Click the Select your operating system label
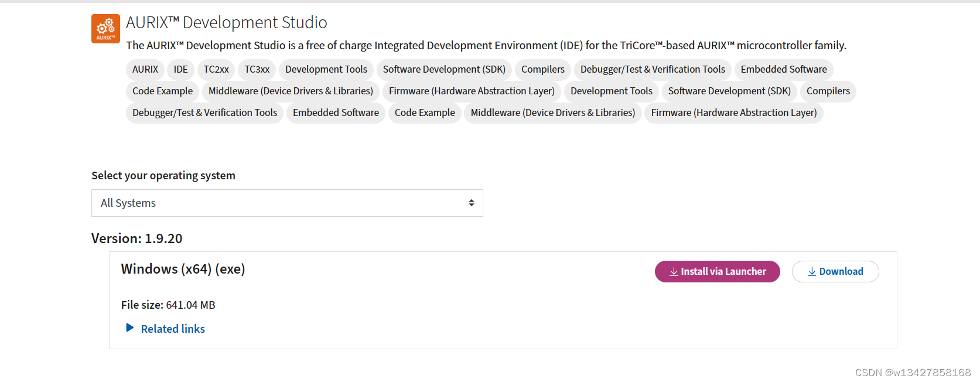Screen dimensions: 980x382 click(x=163, y=175)
